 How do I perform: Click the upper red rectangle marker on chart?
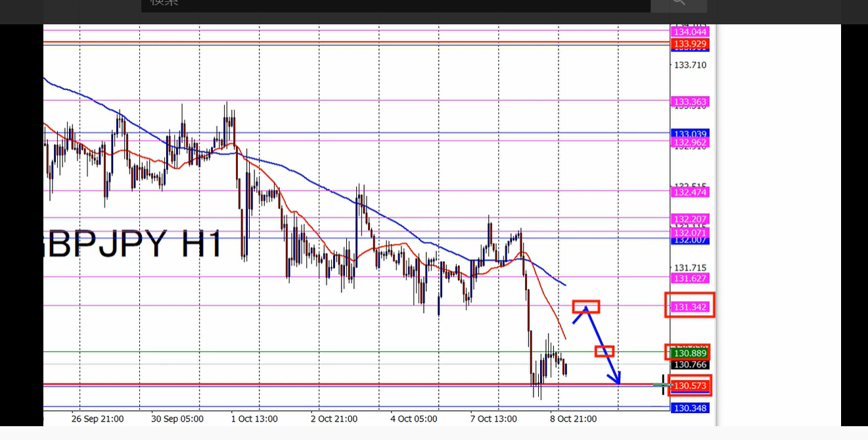(x=586, y=306)
